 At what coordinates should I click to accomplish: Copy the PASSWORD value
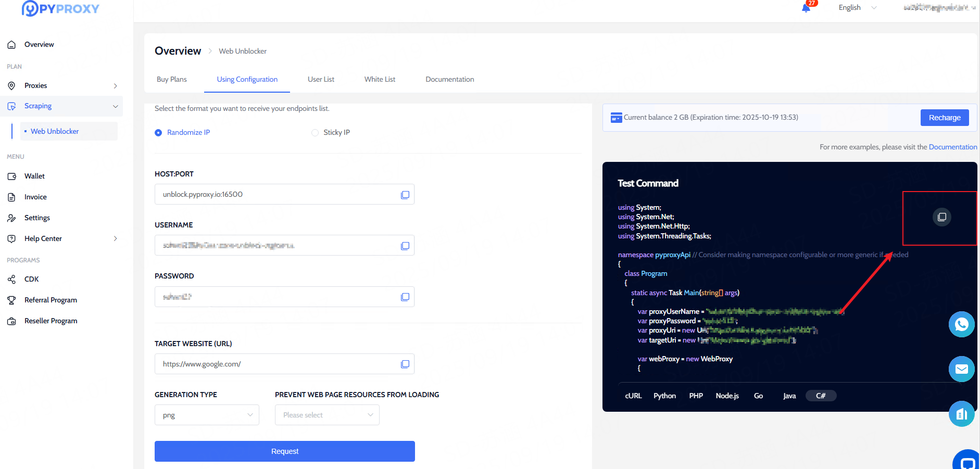[x=405, y=297]
